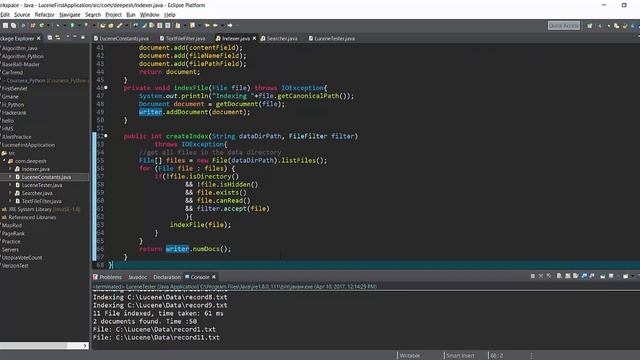Click the Back navigation arrow in toolbar
This screenshot has height=360, width=640.
[x=216, y=25]
